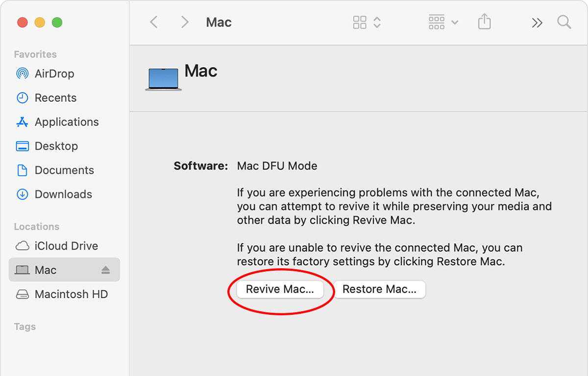Select Recents in Favorites
The height and width of the screenshot is (376, 588).
click(x=55, y=98)
